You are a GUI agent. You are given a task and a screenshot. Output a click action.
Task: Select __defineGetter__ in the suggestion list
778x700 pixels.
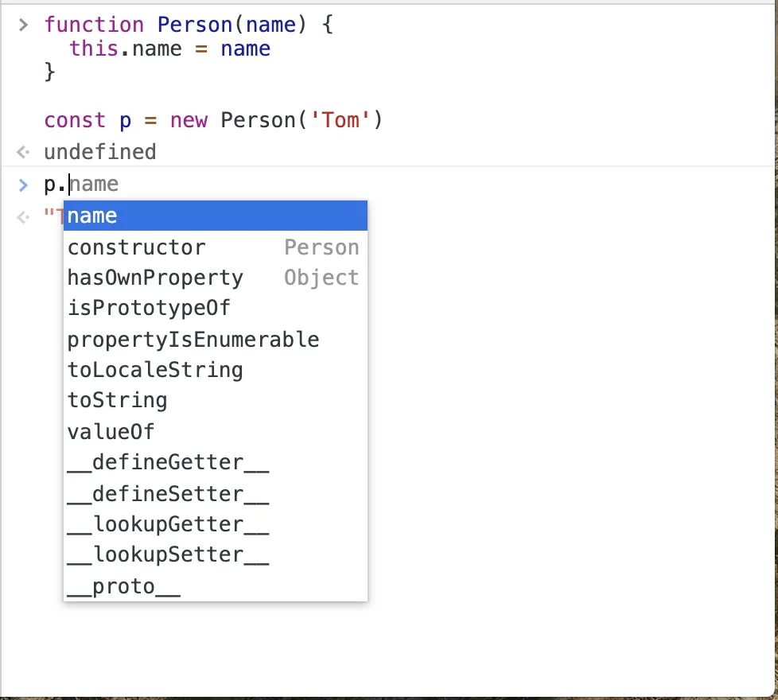pyautogui.click(x=216, y=462)
